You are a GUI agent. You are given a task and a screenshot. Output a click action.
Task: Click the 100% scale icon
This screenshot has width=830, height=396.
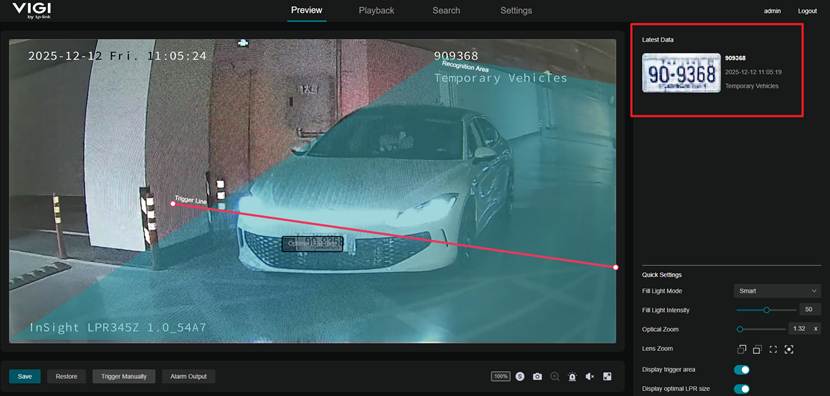coord(500,376)
